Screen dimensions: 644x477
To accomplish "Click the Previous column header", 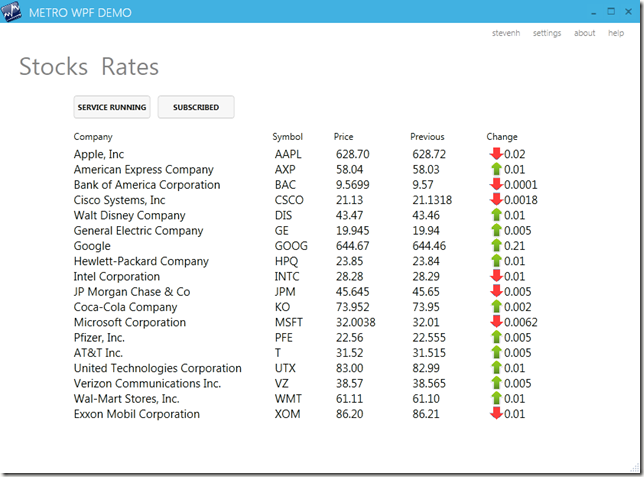I will [427, 136].
